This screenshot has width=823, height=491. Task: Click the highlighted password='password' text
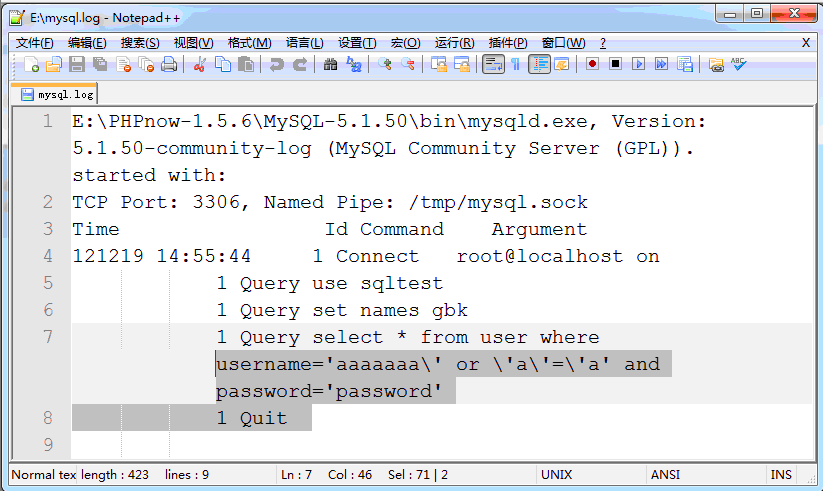pyautogui.click(x=329, y=391)
